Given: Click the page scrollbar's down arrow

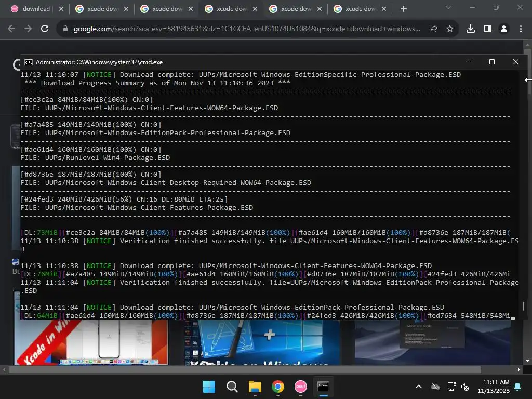Looking at the screenshot, I should 527,361.
